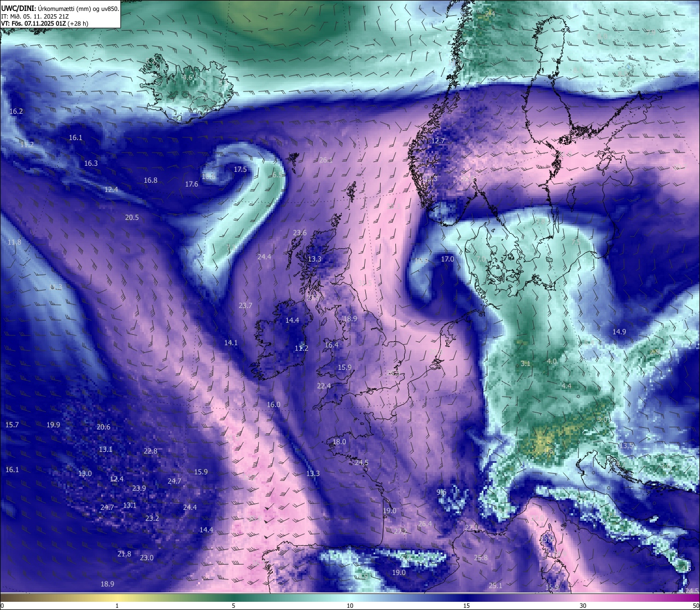
Task: Click the 0 tick on the color scale
Action: (x=2, y=606)
